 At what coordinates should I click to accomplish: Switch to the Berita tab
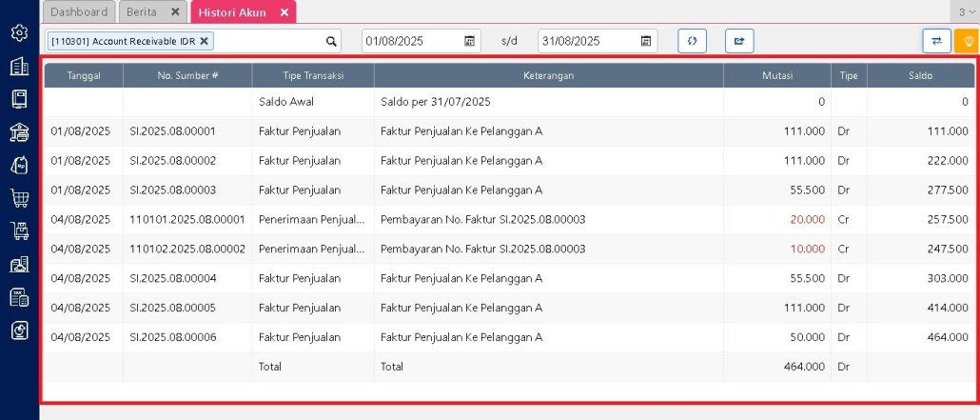click(142, 12)
